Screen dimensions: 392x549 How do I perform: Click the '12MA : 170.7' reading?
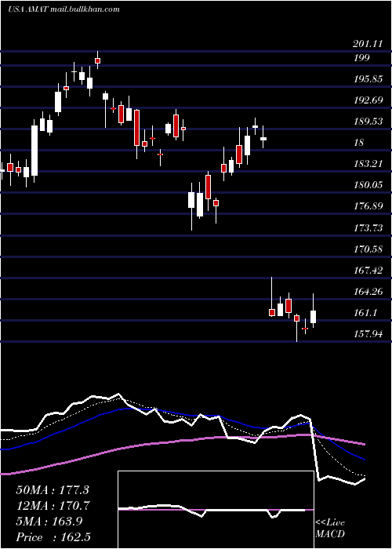[x=53, y=506]
